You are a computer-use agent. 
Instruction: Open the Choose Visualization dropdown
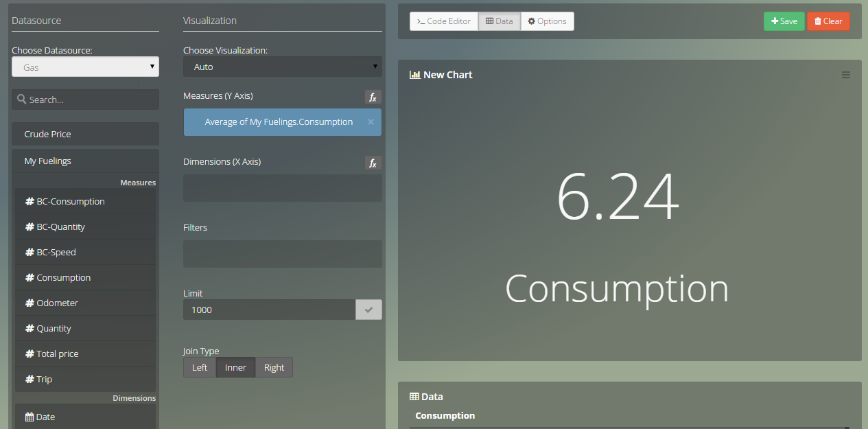tap(282, 67)
